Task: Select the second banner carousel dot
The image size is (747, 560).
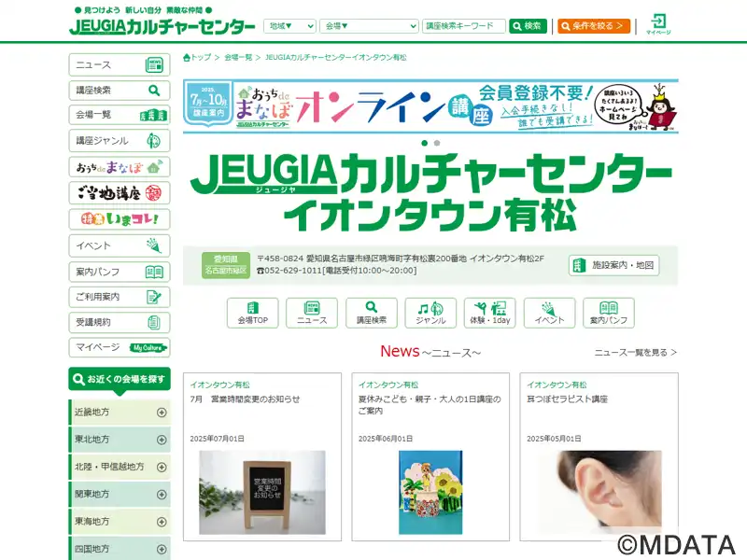Action: [x=437, y=143]
